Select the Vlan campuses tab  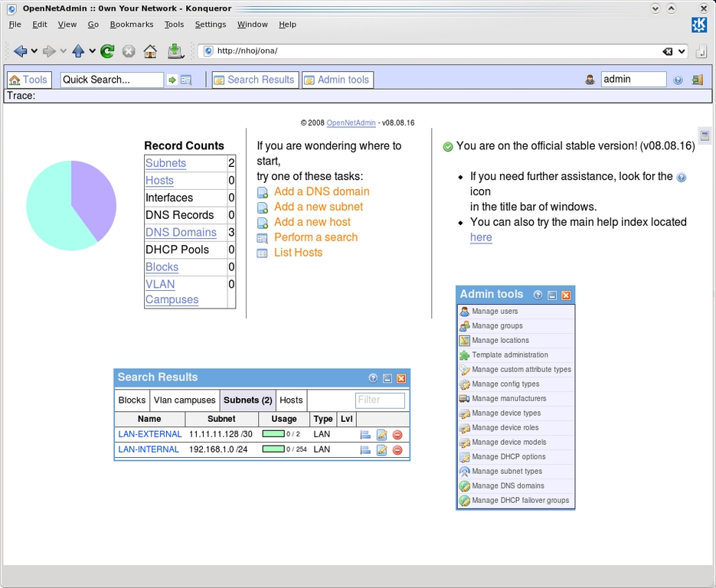(x=185, y=400)
